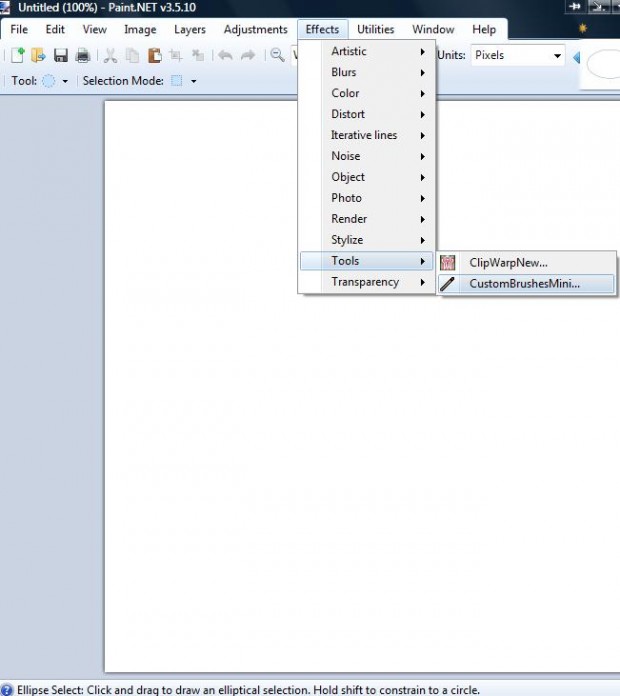Expand the Color effects submenu

[x=367, y=93]
